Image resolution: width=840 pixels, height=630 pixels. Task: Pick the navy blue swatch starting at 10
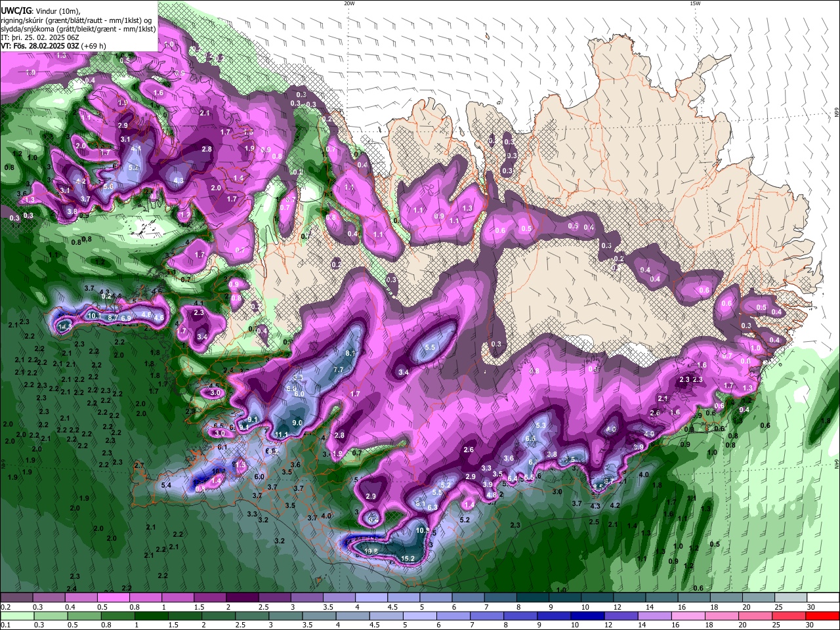[586, 616]
